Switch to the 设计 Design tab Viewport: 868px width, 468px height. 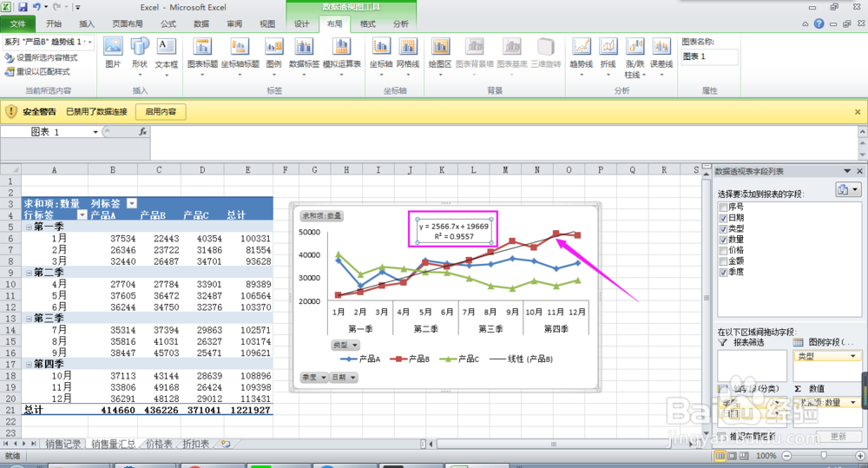click(x=302, y=23)
